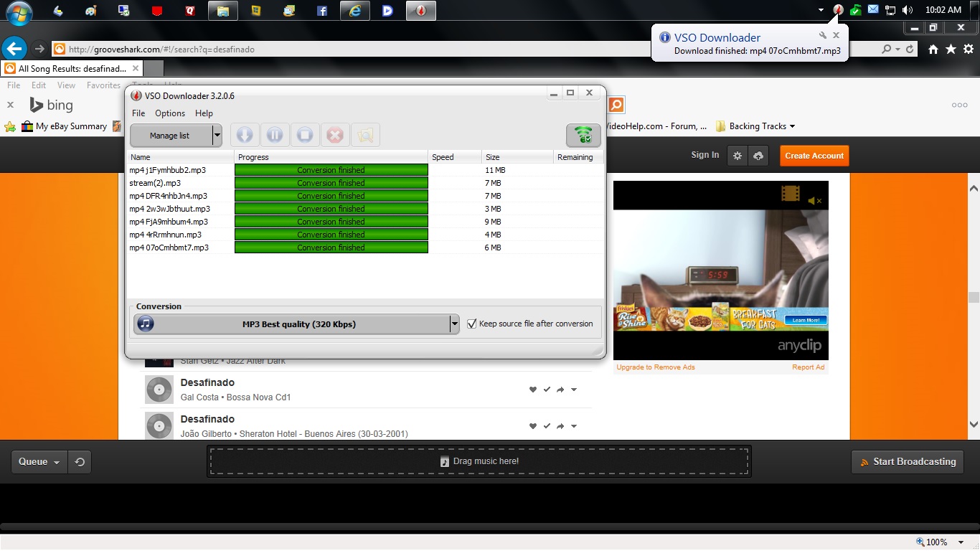The image size is (980, 551).
Task: Click the stop icon in VSO Downloader toolbar
Action: pos(305,135)
